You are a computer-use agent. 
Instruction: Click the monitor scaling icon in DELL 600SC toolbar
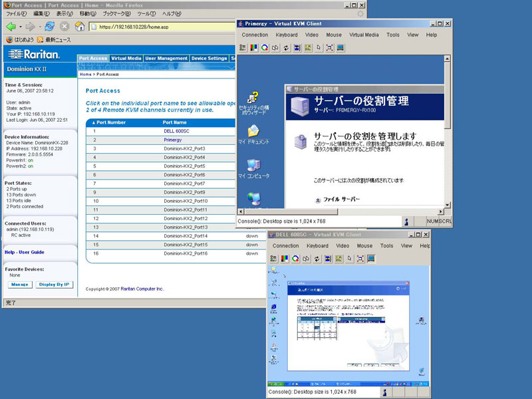coord(371,259)
